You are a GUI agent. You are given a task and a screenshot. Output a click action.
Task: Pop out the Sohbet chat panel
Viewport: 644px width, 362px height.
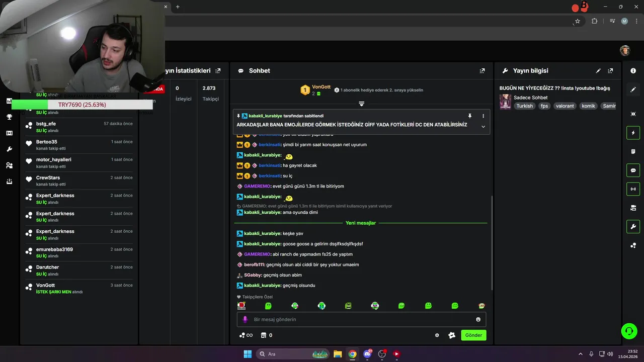(x=482, y=71)
